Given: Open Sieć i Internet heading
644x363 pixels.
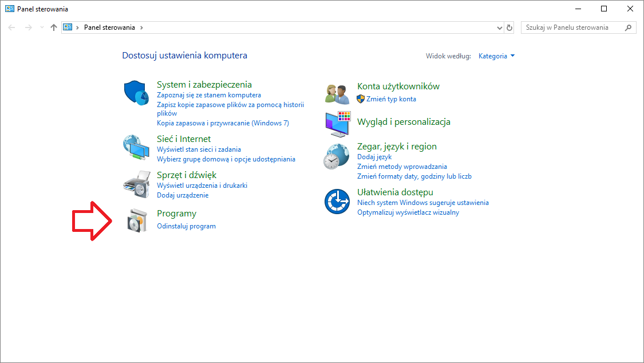Looking at the screenshot, I should pos(184,139).
